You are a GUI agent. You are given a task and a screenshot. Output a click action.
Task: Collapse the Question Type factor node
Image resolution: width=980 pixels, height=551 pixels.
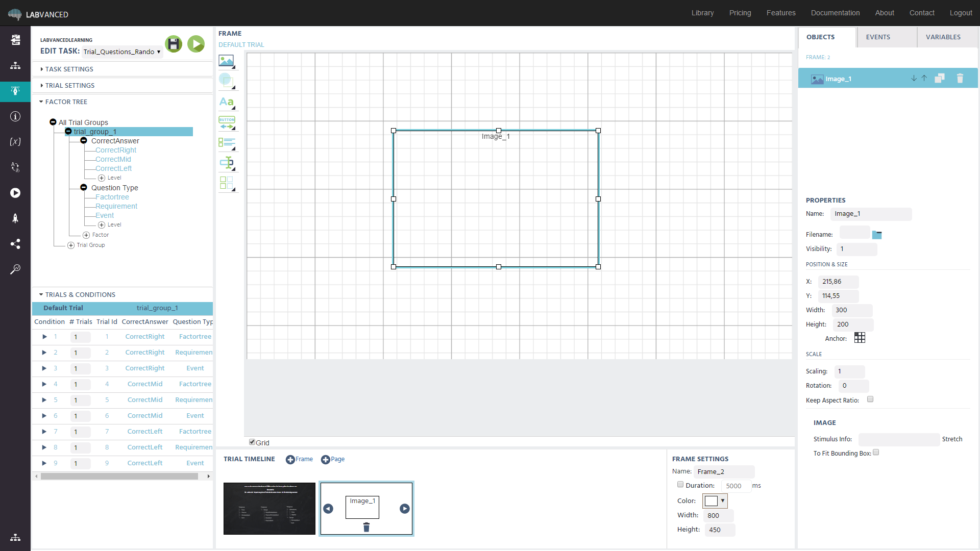click(x=84, y=188)
